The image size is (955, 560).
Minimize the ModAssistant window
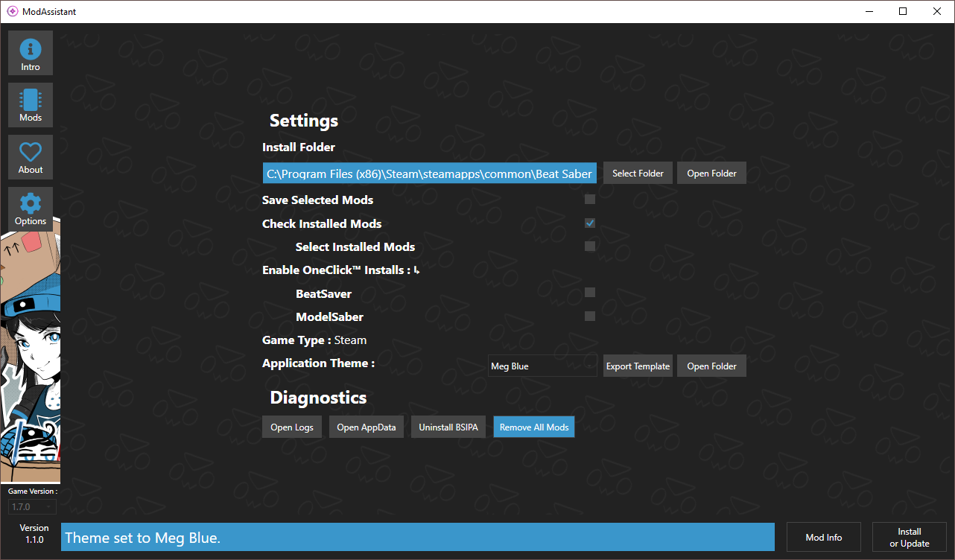pos(869,11)
